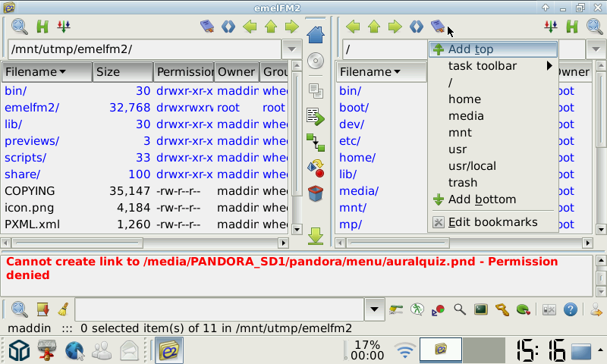The width and height of the screenshot is (607, 364).
Task: Open the web browser globe in taskbar
Action: coord(74,350)
